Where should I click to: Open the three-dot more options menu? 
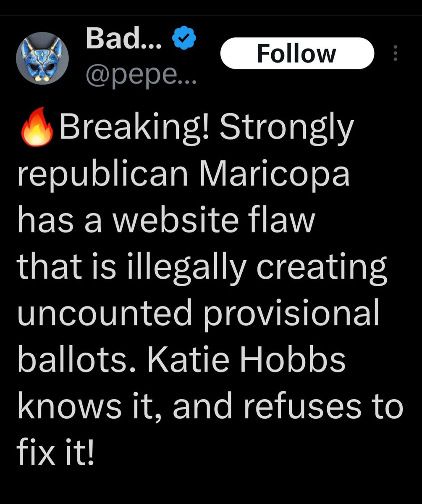tap(395, 53)
